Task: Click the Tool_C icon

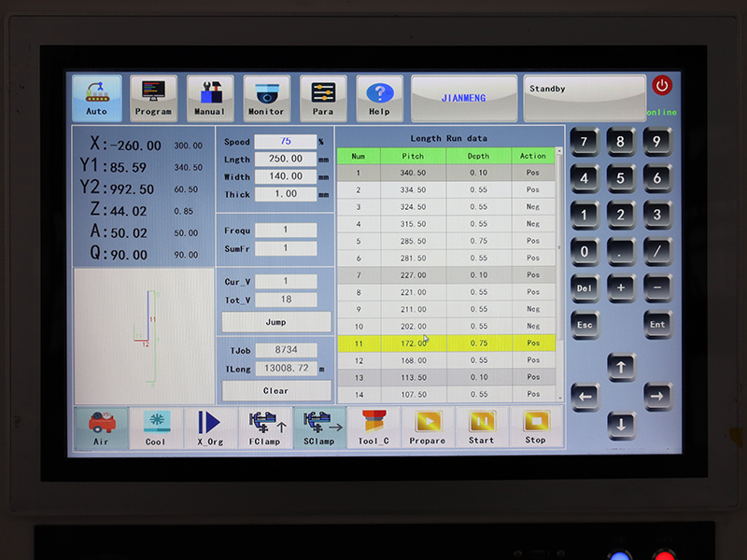Action: [373, 427]
